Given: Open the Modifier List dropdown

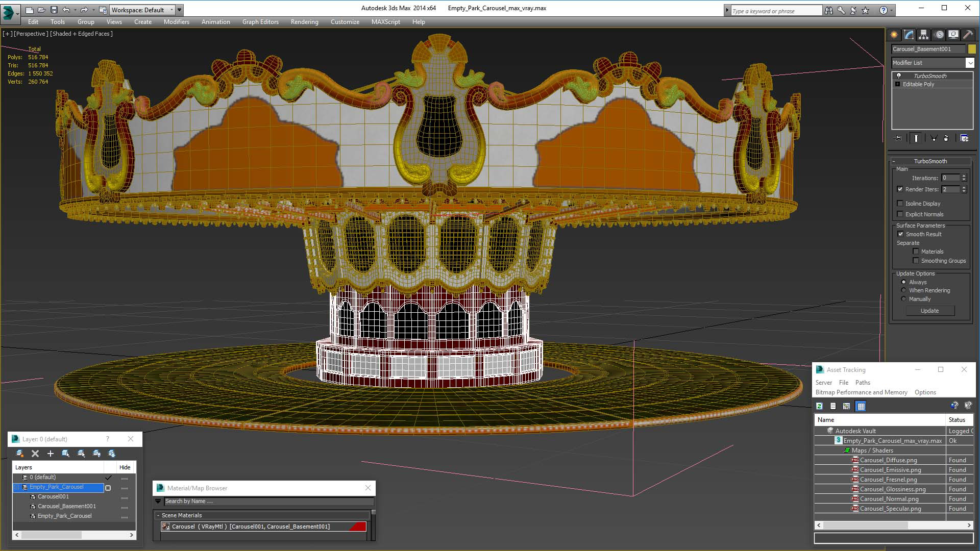Looking at the screenshot, I should 969,63.
